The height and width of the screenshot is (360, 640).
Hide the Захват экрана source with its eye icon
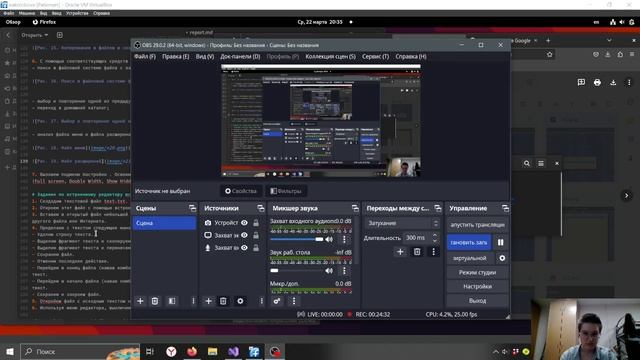(244, 235)
